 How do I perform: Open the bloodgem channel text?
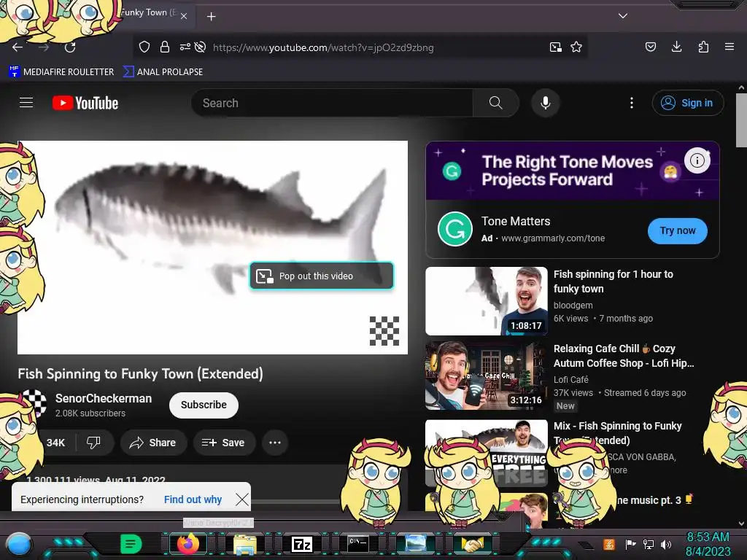pos(573,306)
